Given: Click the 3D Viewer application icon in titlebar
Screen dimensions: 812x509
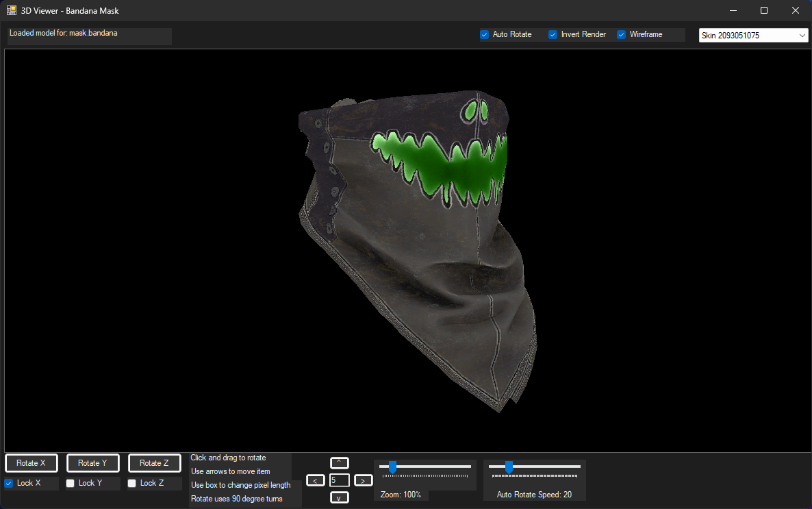Looking at the screenshot, I should [x=10, y=10].
